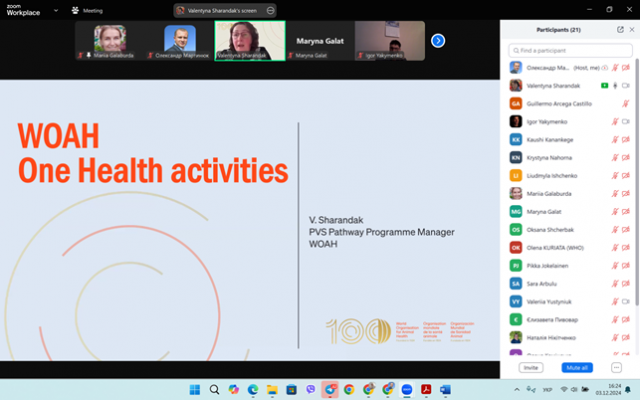Open Telegram from the taskbar

(330, 390)
